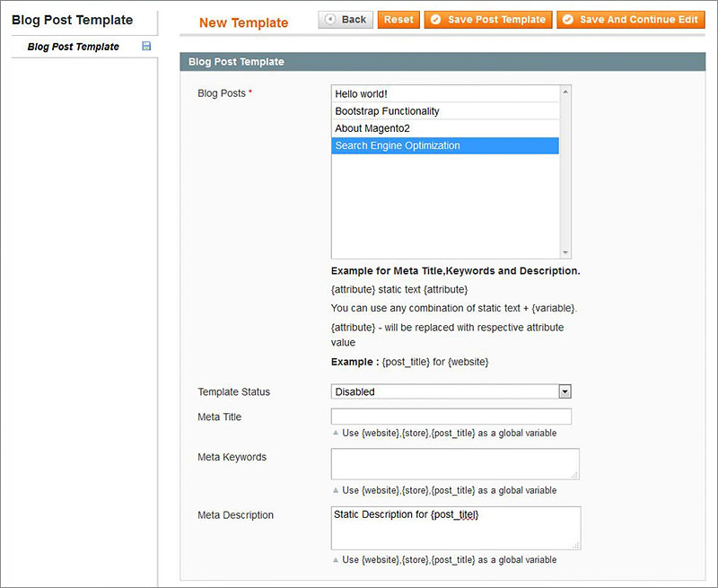Click Meta Description textarea resize handle
The width and height of the screenshot is (718, 588).
[576, 545]
